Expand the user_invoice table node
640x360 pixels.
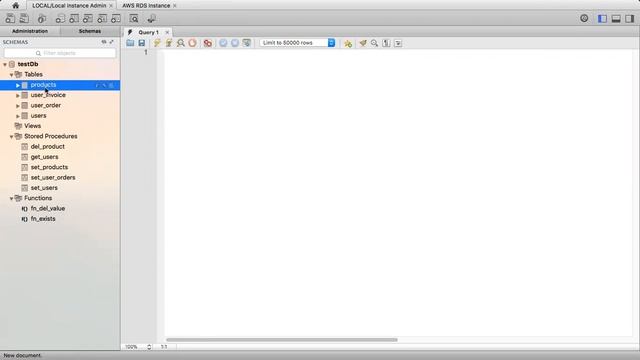[18, 95]
